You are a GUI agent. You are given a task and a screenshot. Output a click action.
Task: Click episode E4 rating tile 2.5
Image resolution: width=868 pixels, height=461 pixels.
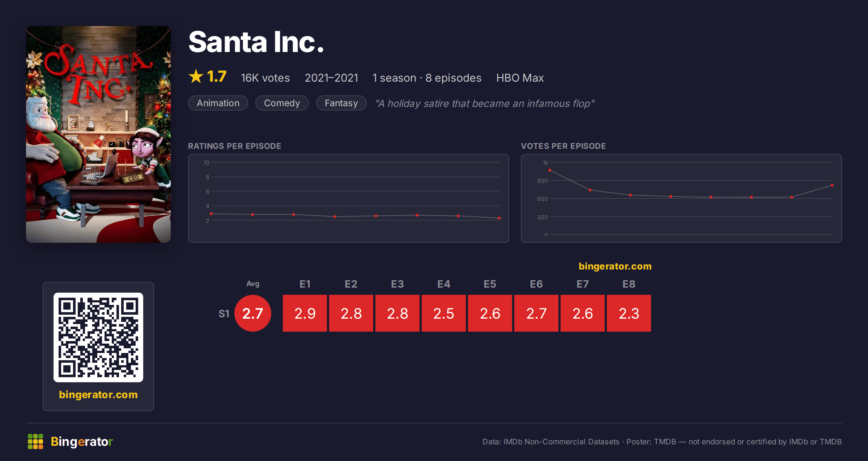tap(444, 313)
